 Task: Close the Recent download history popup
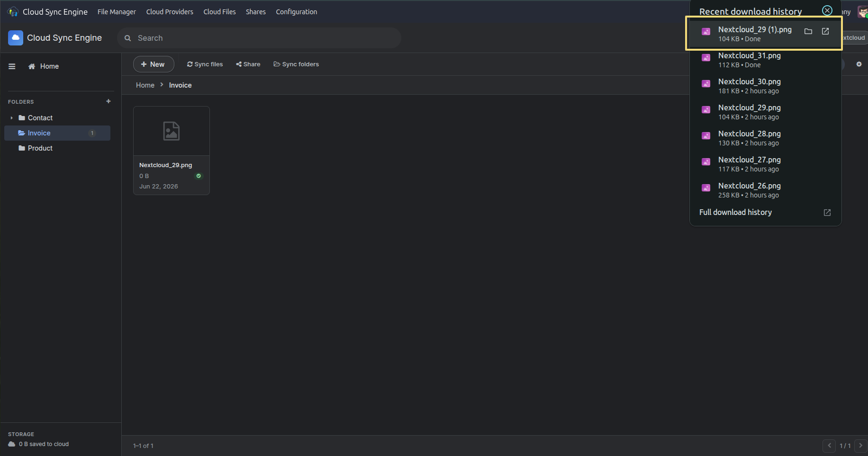click(827, 10)
